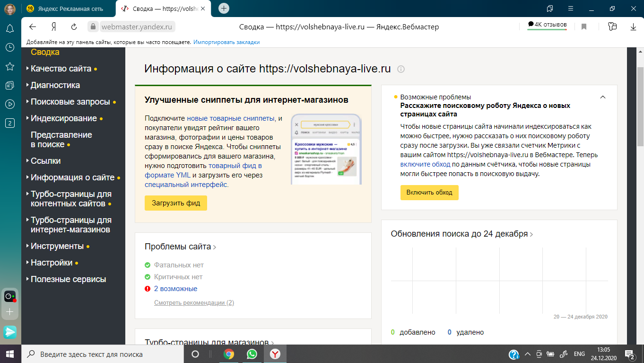Show hidden system tray icons

pos(528,354)
